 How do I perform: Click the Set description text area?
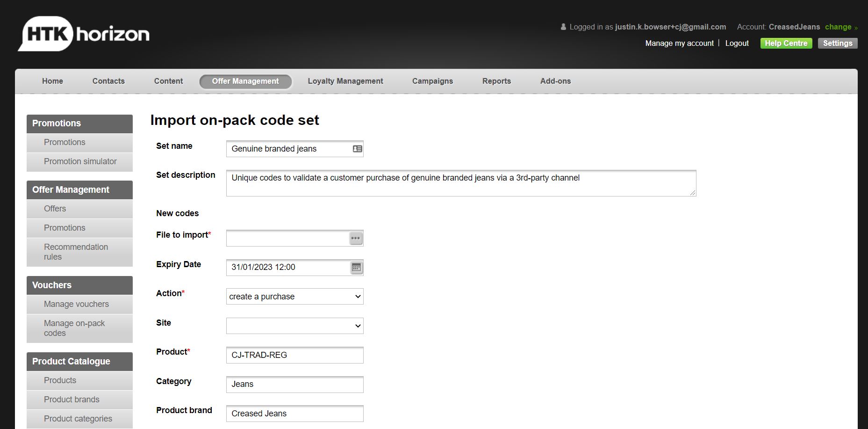point(461,183)
